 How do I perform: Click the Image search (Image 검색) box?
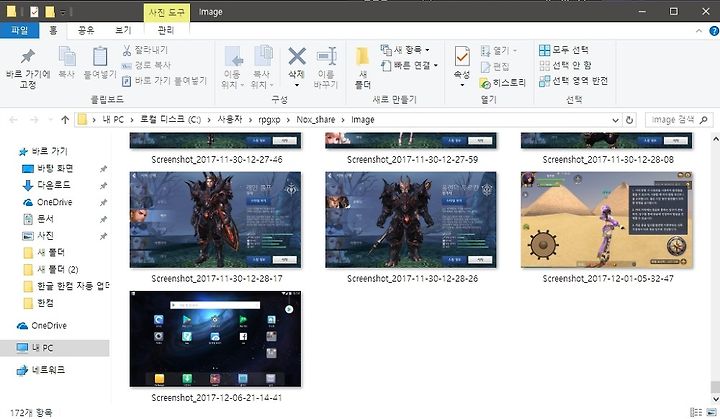coord(679,120)
